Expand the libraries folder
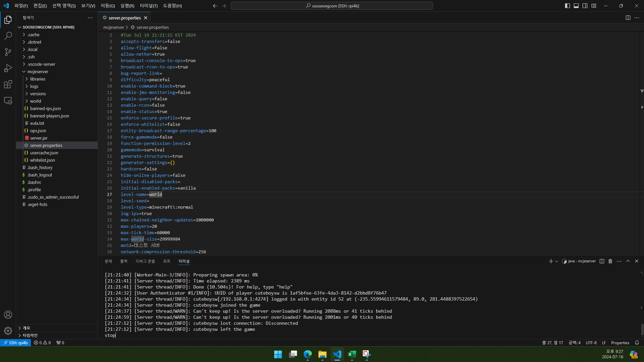 (x=57, y=79)
